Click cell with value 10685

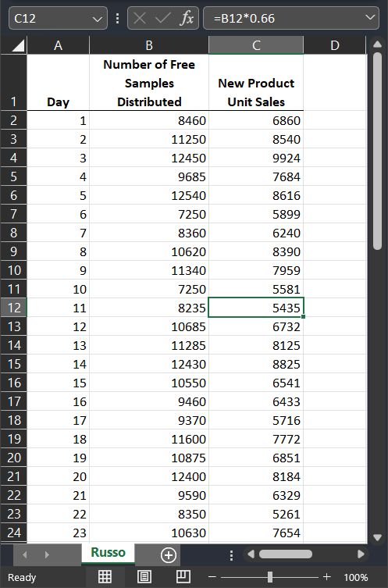tap(149, 326)
